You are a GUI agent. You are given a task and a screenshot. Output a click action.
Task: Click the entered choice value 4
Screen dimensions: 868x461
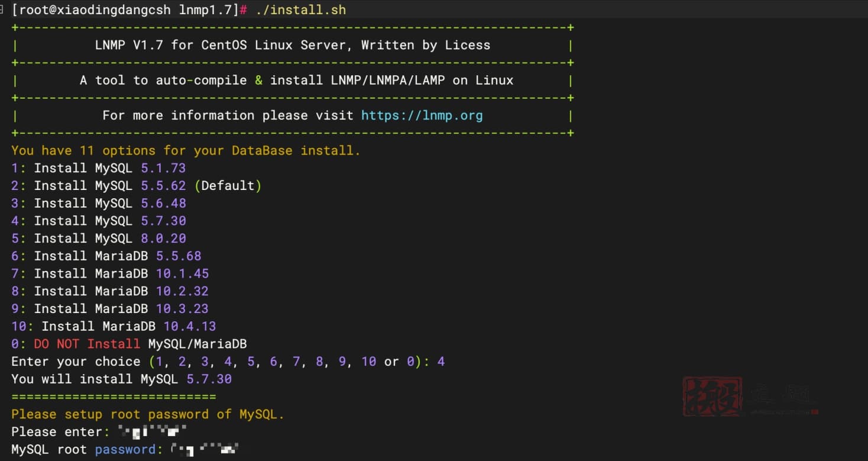click(441, 362)
